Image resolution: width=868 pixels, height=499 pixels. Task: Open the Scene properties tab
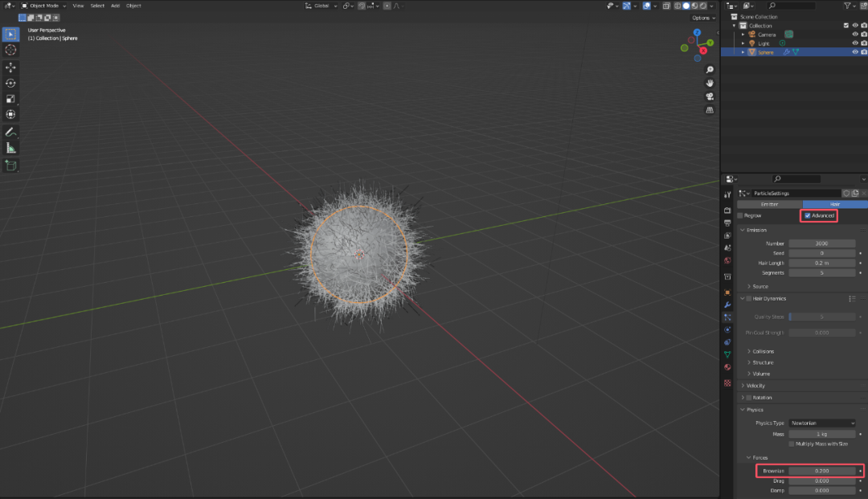pos(727,247)
